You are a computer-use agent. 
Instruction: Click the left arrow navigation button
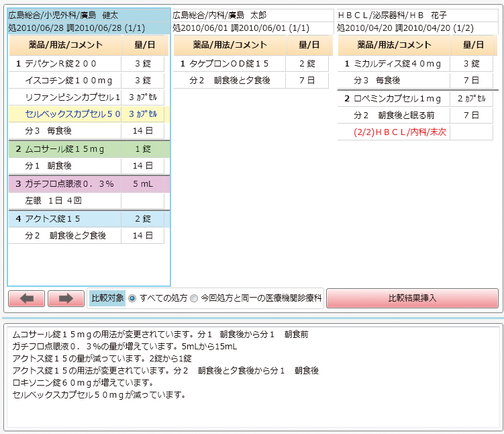click(26, 298)
